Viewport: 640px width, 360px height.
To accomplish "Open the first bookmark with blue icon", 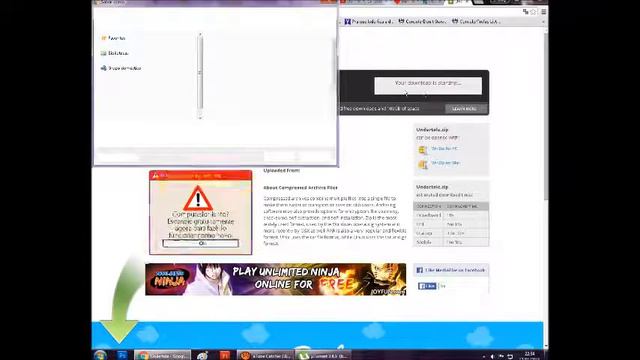I will 368,22.
